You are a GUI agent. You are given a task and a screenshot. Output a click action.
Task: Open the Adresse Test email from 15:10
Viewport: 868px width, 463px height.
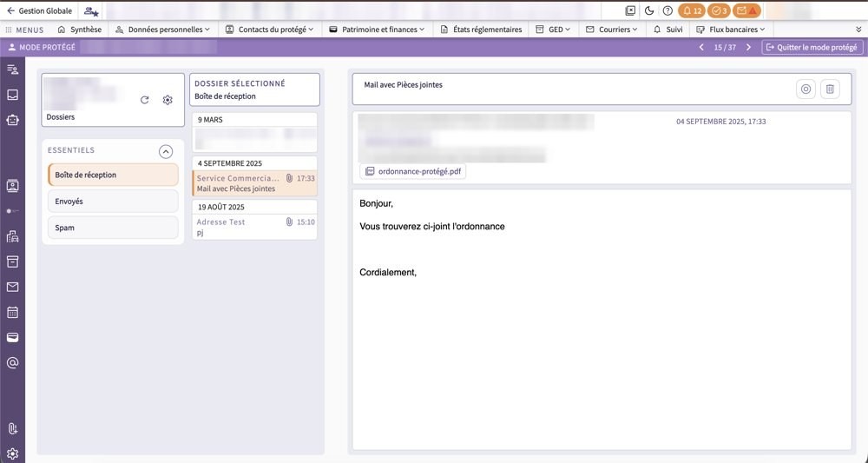pos(254,227)
